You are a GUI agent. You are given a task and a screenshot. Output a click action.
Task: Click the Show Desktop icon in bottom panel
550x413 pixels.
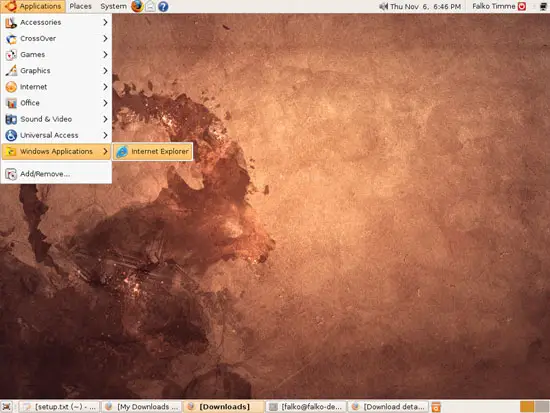click(x=7, y=407)
